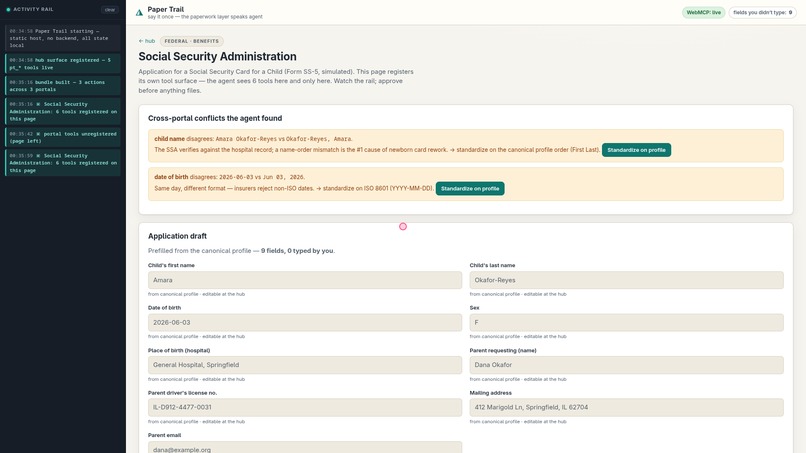Image resolution: width=806 pixels, height=453 pixels.
Task: Select log entry 'hub surface registered'
Action: tap(63, 64)
